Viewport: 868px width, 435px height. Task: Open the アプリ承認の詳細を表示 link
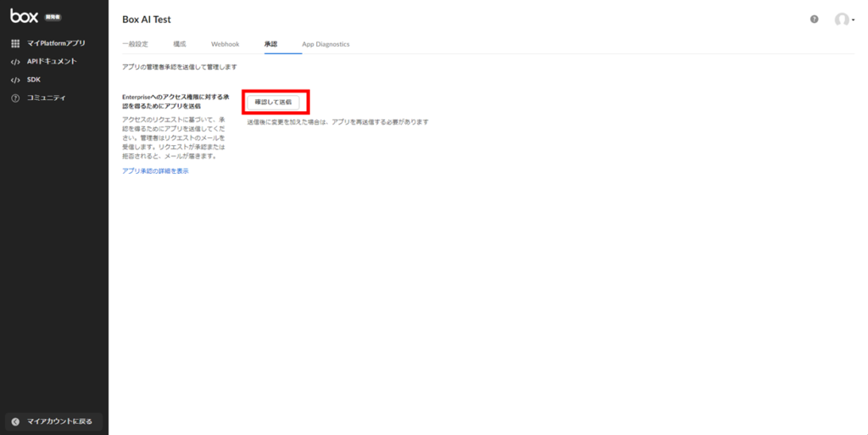[155, 171]
